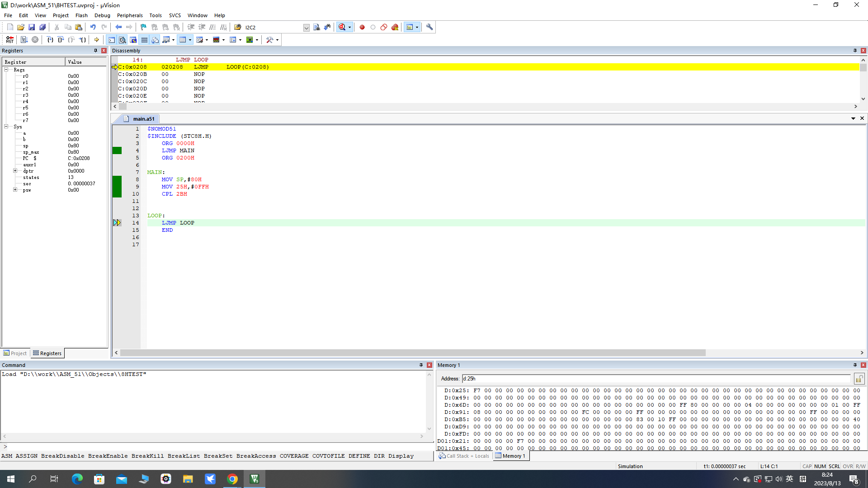Collapse the Regs tree node

point(6,70)
